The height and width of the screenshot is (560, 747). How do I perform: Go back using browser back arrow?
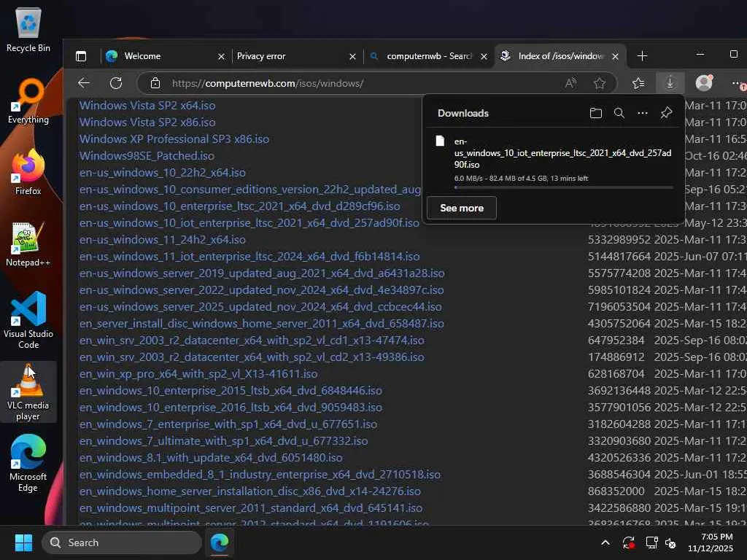[x=84, y=83]
